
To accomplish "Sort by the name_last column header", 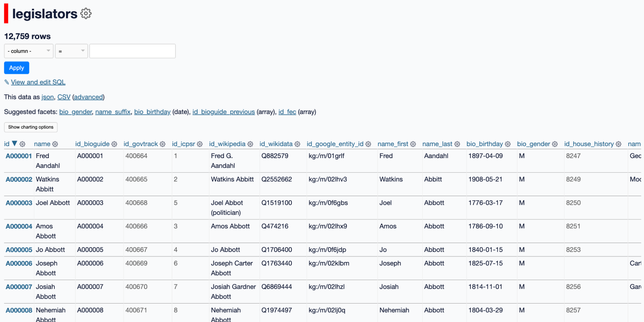I will click(x=437, y=144).
